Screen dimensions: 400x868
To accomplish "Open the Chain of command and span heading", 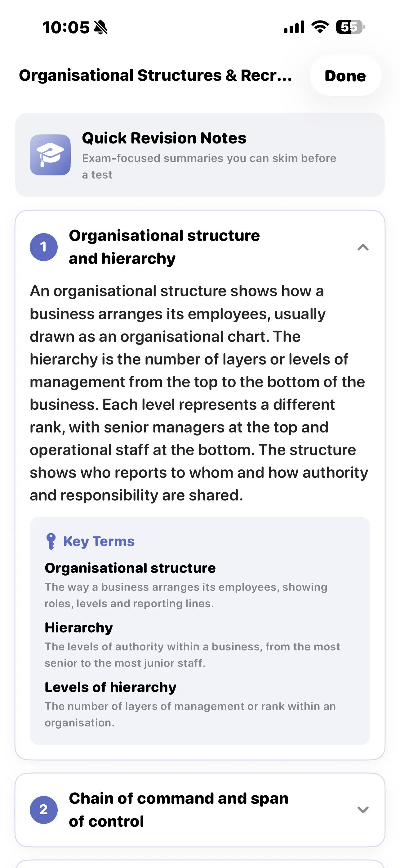I will (x=179, y=810).
